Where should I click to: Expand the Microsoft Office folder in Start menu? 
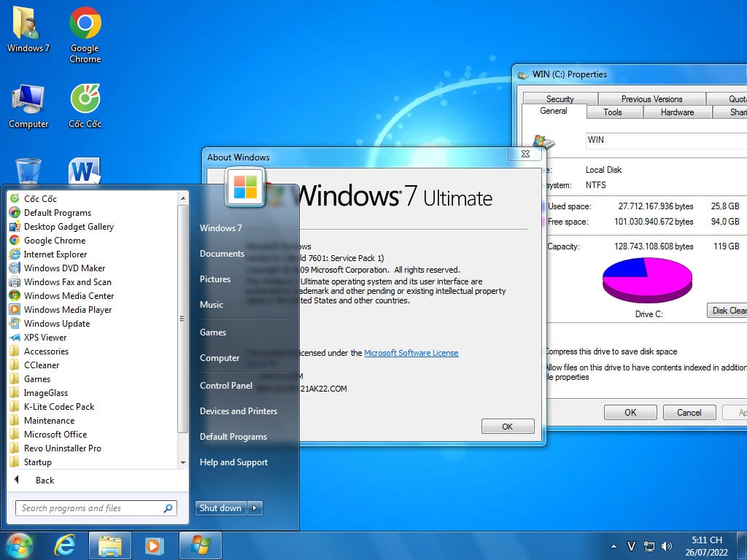(x=55, y=435)
